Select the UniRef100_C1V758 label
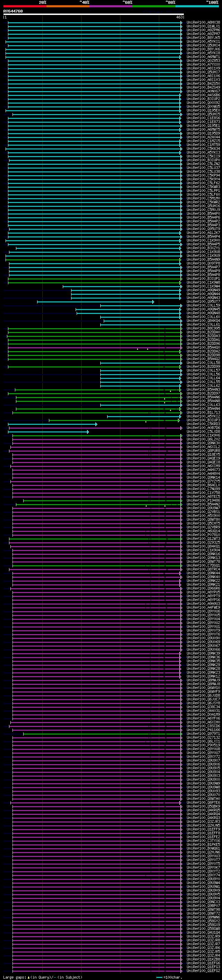The height and width of the screenshot is (980, 222). tap(203, 493)
